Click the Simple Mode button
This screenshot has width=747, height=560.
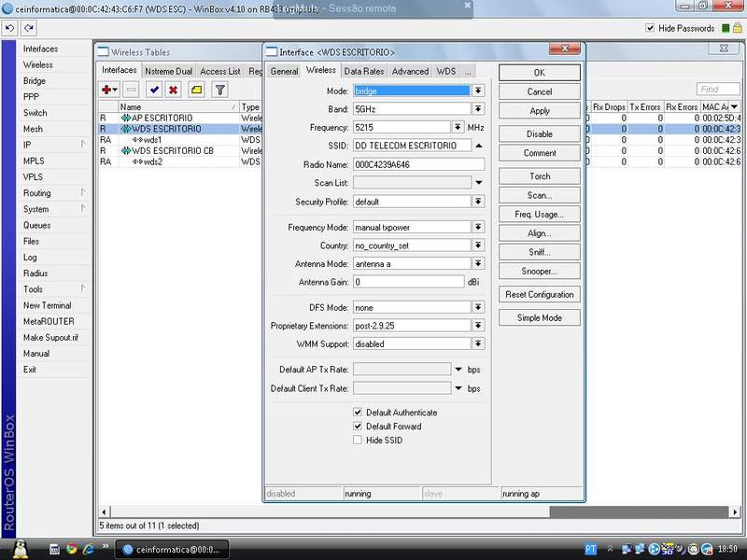[x=540, y=317]
